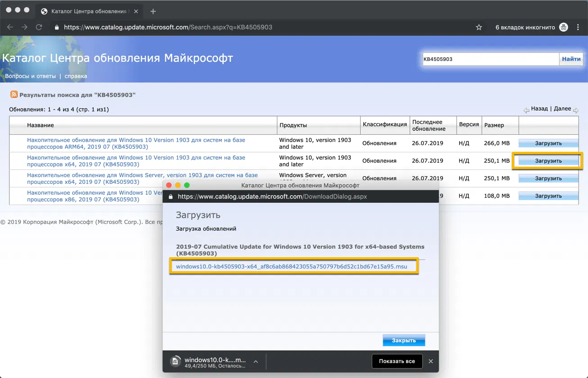Viewport: 588px width, 378px height.
Task: Click the Закрыть button in the download dialog
Action: (x=404, y=340)
